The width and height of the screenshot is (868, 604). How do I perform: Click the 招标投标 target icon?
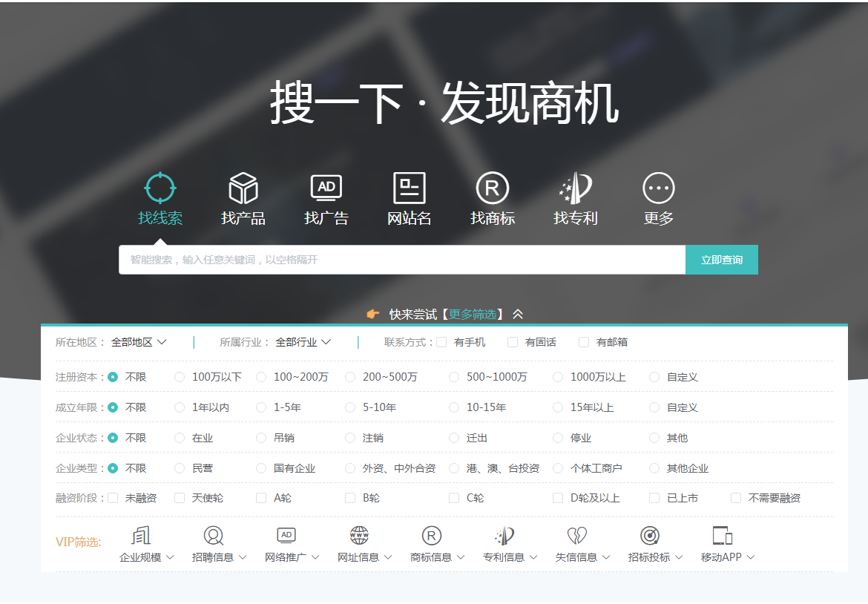pos(651,536)
